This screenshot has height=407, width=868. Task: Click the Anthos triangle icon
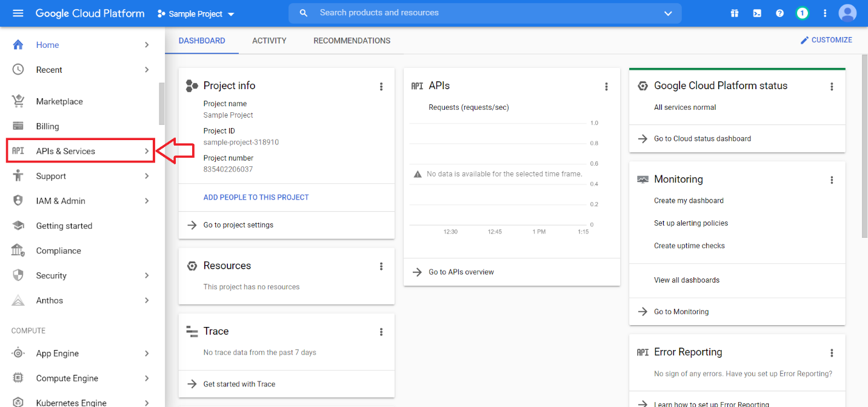[18, 300]
